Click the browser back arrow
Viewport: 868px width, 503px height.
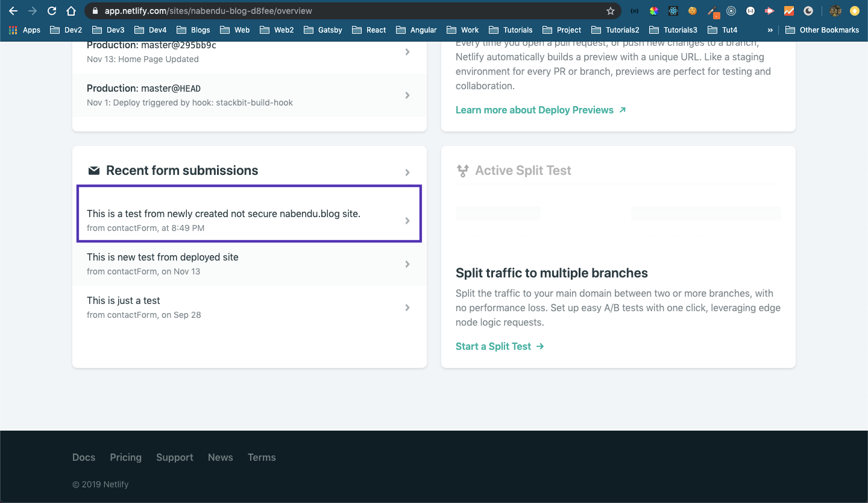click(x=13, y=11)
